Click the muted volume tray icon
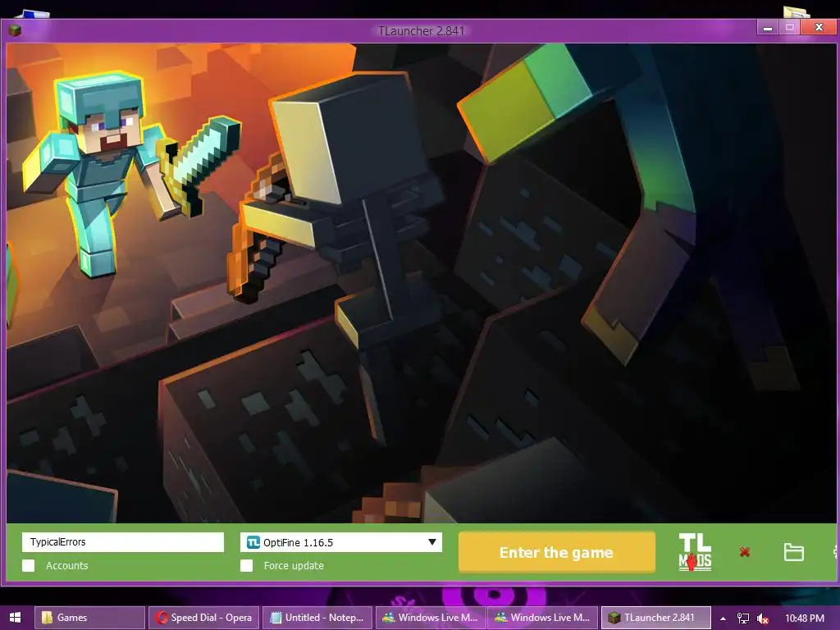 pyautogui.click(x=763, y=619)
